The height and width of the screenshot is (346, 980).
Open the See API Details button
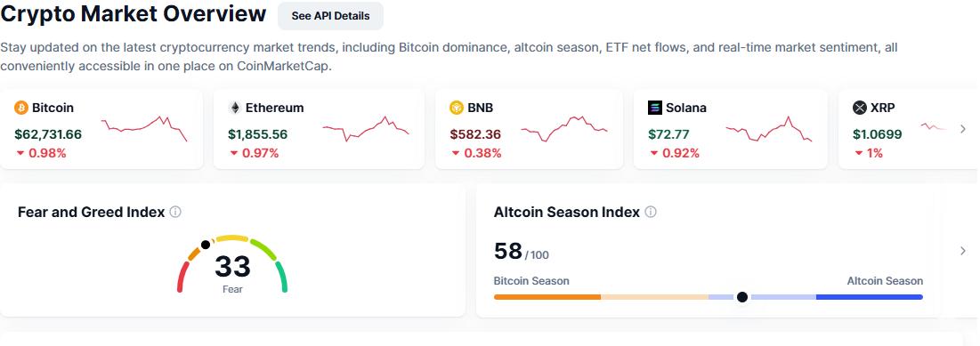[330, 16]
